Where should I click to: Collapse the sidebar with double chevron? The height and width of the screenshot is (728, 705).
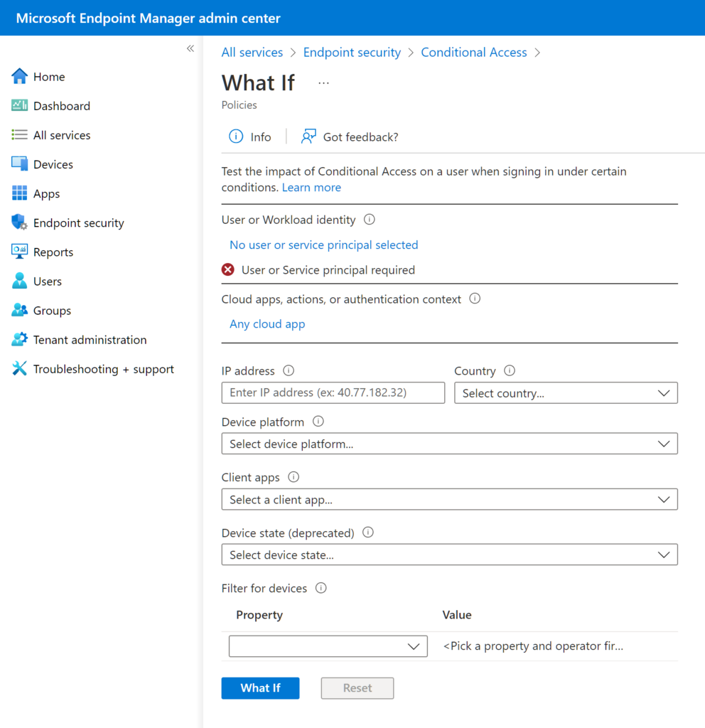[190, 48]
